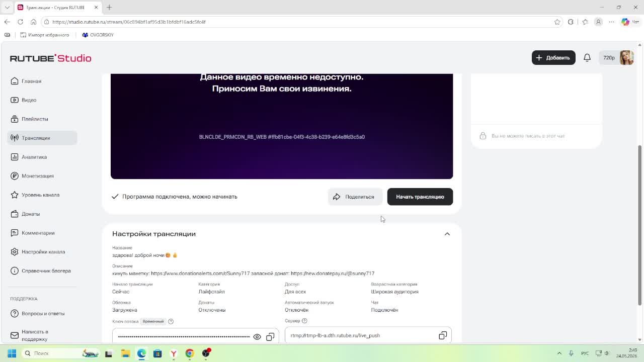Reload the page
The width and height of the screenshot is (644, 362).
(20, 22)
